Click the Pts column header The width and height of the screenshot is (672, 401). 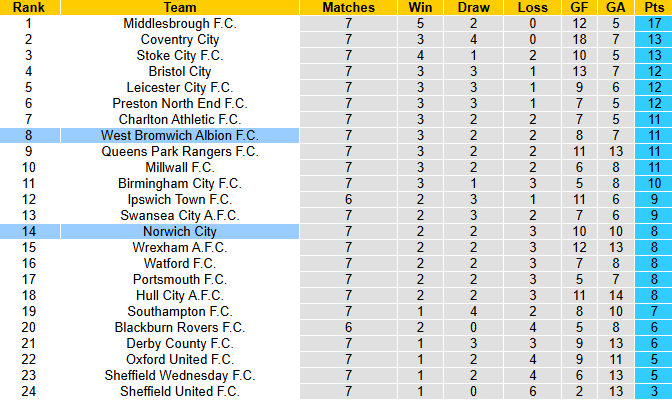tap(654, 7)
